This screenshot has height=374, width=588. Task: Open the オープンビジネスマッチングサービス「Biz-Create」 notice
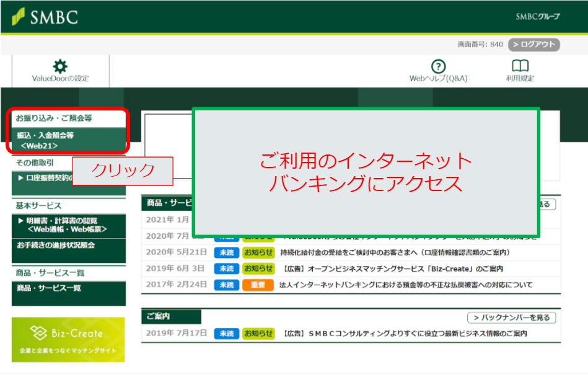click(x=392, y=269)
